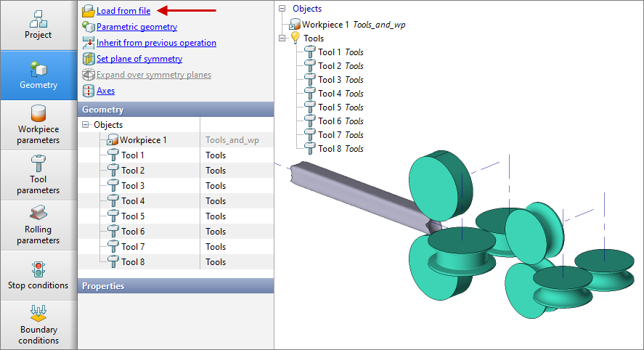Screen dimensions: 644x350
Task: Collapse the Objects node in viewport tree
Action: (282, 9)
